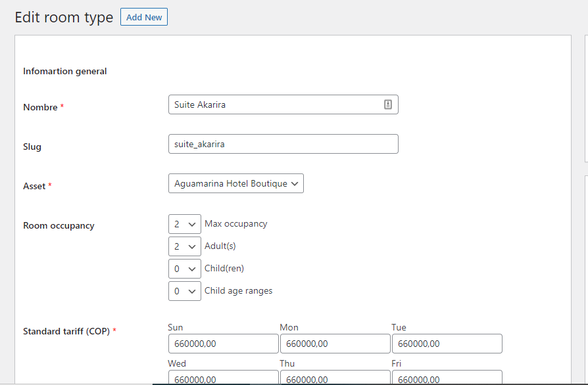Click the Max occupancy label text

pyautogui.click(x=235, y=223)
